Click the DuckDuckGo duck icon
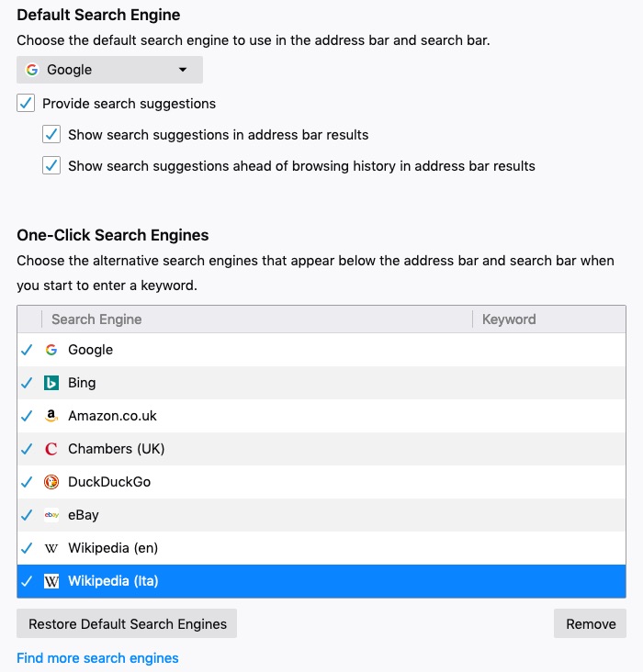643x672 pixels. tap(51, 482)
